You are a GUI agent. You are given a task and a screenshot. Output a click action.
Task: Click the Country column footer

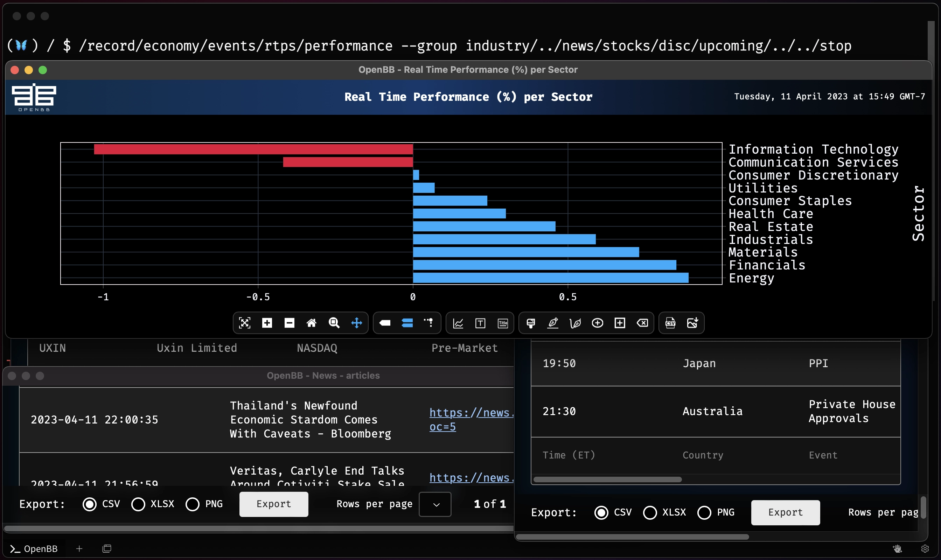click(x=703, y=455)
